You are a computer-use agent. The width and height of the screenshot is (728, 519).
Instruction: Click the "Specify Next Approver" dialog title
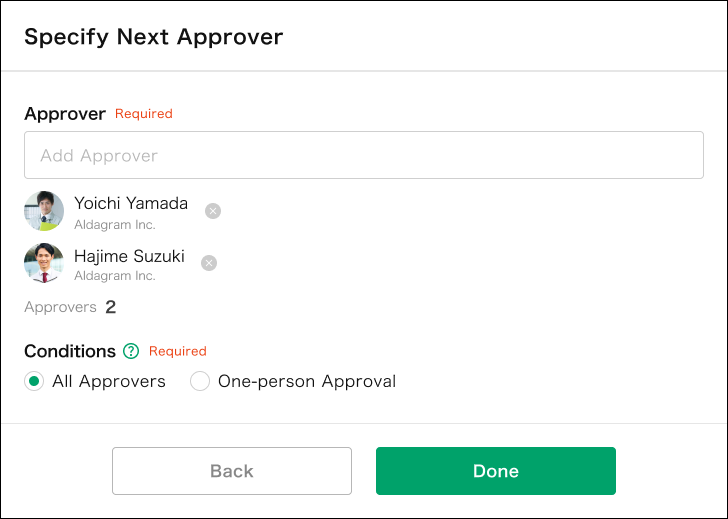[154, 37]
